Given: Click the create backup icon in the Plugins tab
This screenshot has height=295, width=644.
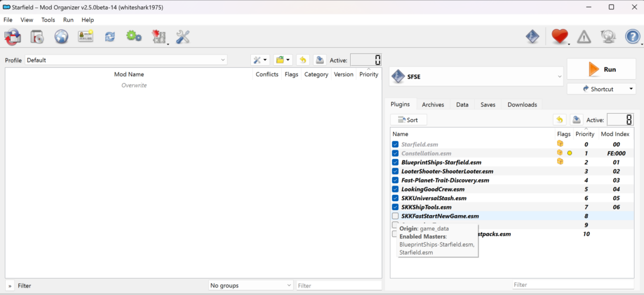Looking at the screenshot, I should click(x=577, y=120).
